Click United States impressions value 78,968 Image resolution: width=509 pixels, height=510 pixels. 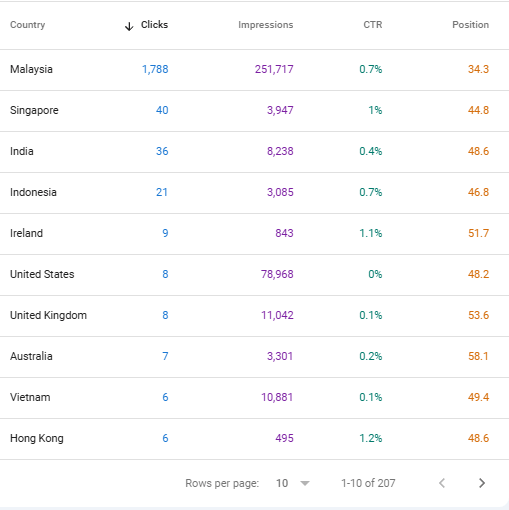(x=277, y=274)
